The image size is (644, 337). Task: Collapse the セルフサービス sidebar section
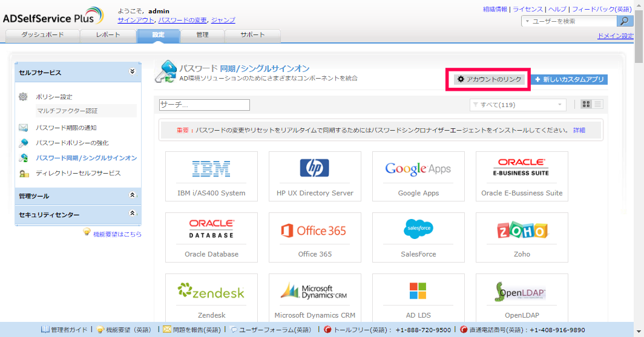pyautogui.click(x=132, y=72)
